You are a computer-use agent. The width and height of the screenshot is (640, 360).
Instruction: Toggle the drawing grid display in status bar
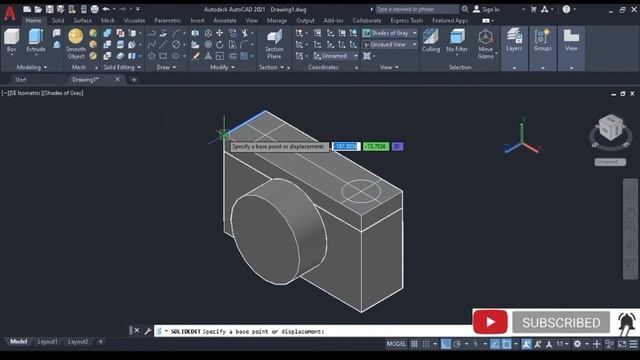(x=414, y=344)
